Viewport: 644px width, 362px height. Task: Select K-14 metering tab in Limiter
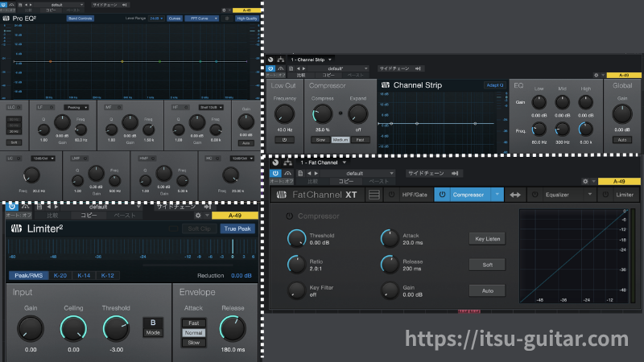(x=84, y=275)
